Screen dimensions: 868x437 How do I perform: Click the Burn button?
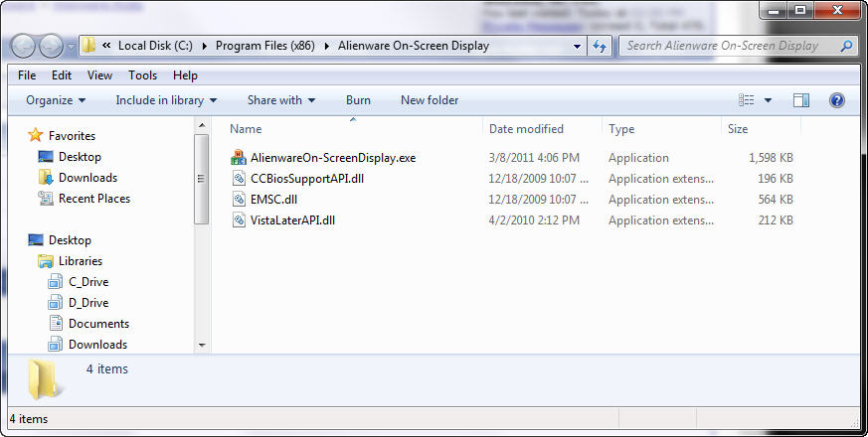(x=358, y=100)
